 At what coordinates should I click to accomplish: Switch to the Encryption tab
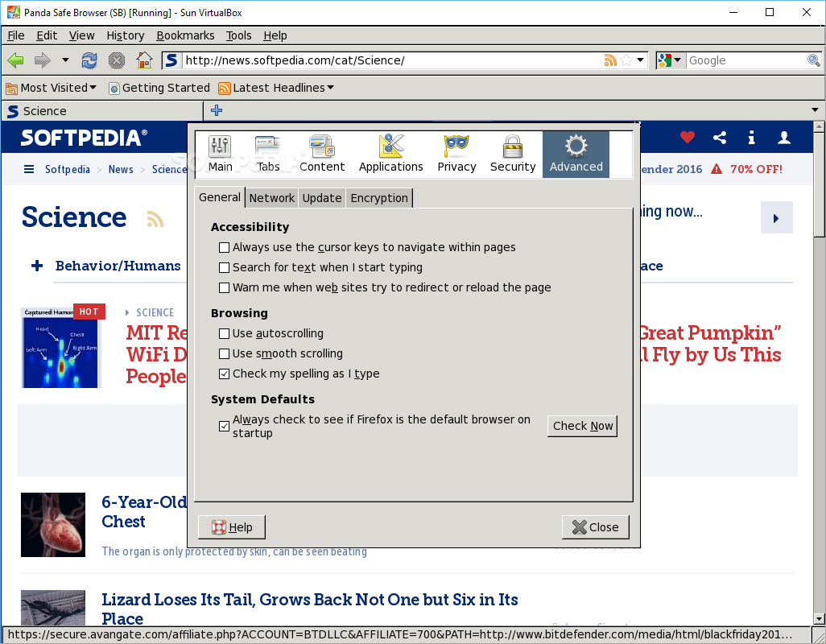[379, 198]
